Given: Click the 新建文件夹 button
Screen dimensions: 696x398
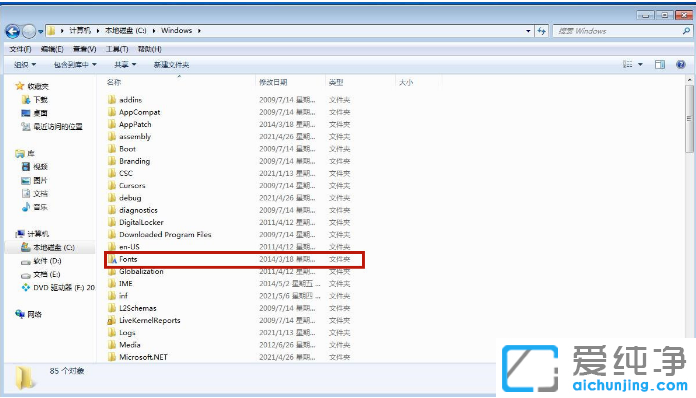Looking at the screenshot, I should click(x=171, y=65).
